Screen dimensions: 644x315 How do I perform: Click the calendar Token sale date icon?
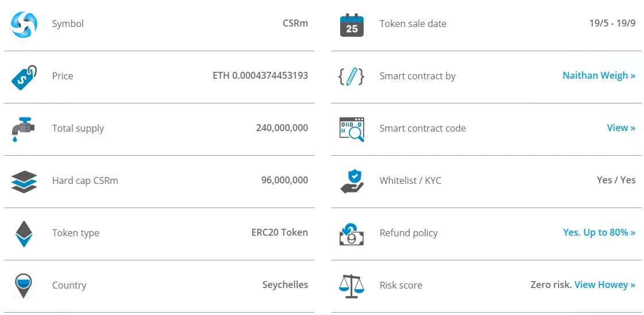click(352, 25)
